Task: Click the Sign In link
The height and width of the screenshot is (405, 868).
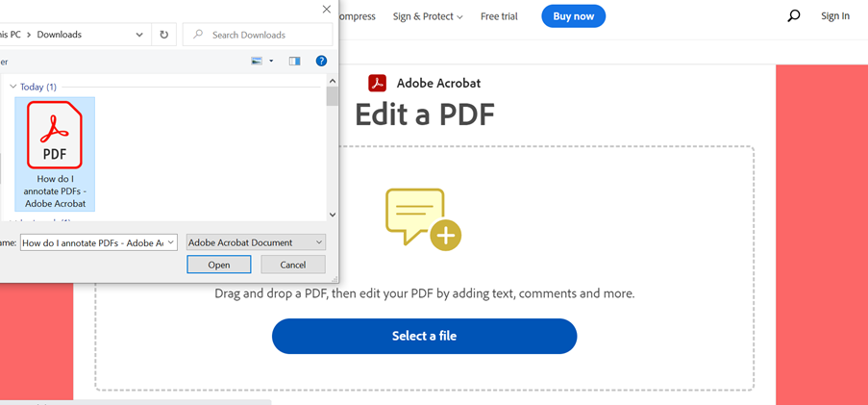Action: pyautogui.click(x=835, y=16)
